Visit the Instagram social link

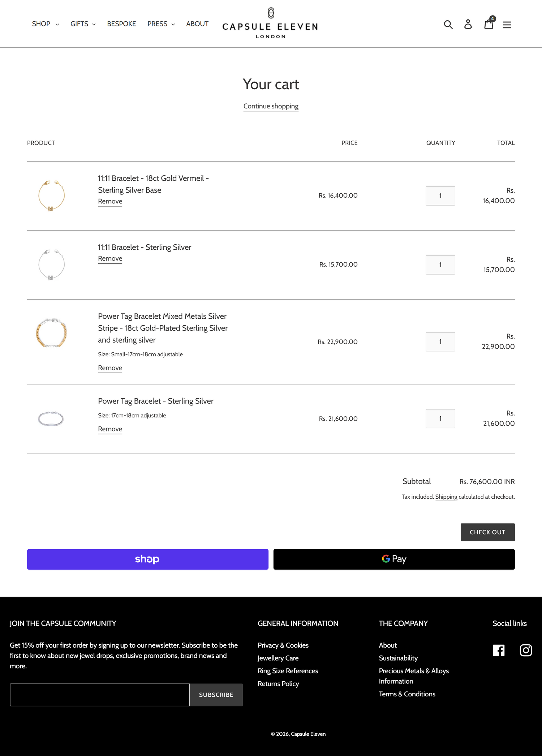[526, 650]
